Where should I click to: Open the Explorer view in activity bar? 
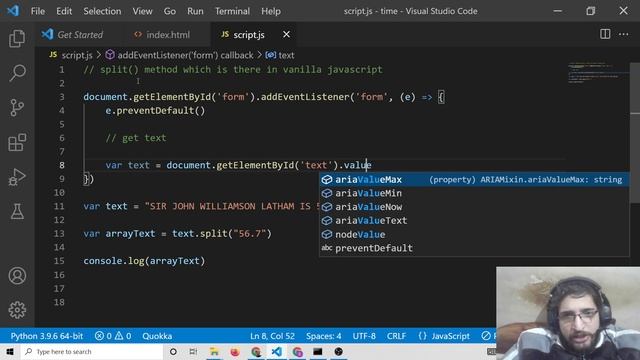[x=17, y=38]
